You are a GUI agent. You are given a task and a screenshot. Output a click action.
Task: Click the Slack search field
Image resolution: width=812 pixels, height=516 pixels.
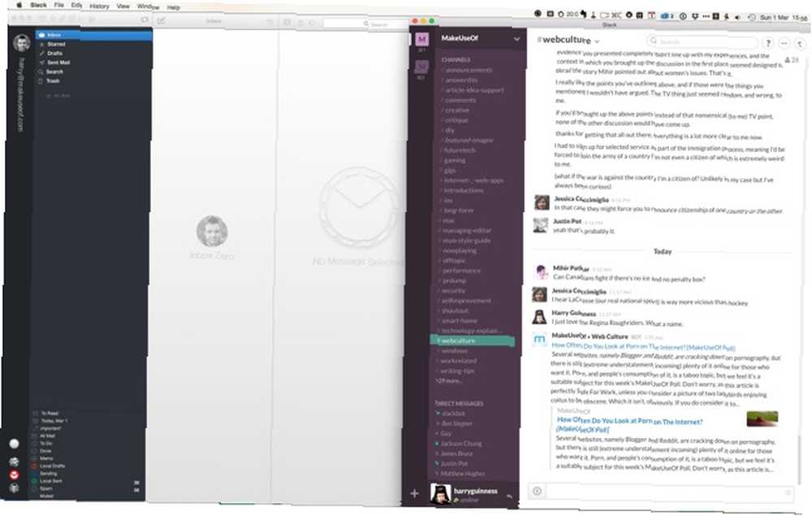[x=702, y=41]
